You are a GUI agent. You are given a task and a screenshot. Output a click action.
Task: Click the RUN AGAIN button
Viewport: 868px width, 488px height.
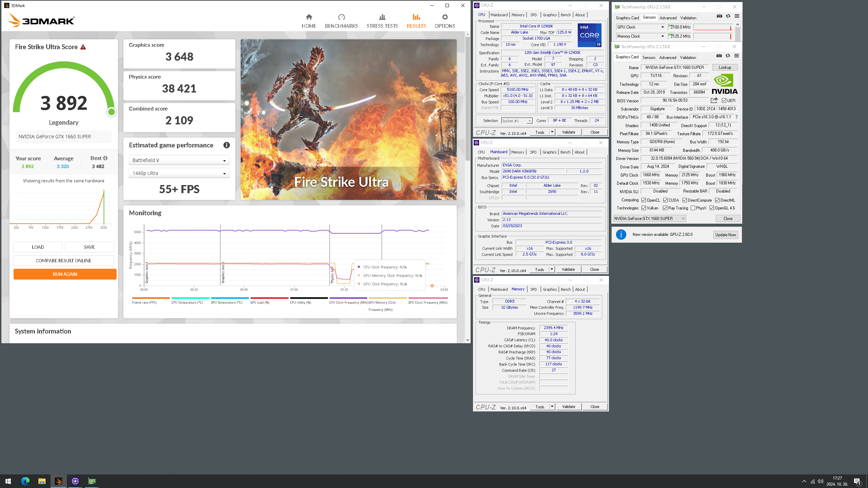pyautogui.click(x=65, y=274)
